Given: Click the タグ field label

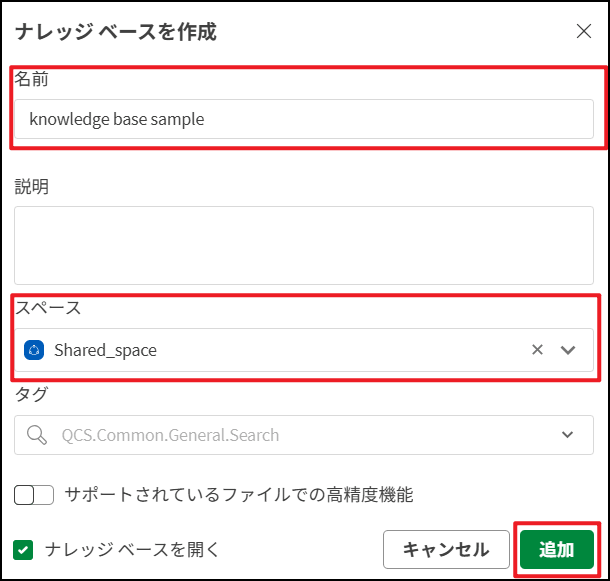Looking at the screenshot, I should [x=31, y=394].
